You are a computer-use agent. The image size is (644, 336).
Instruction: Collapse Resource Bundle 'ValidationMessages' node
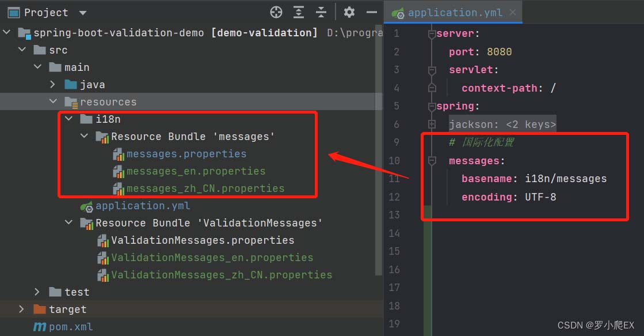pos(68,222)
